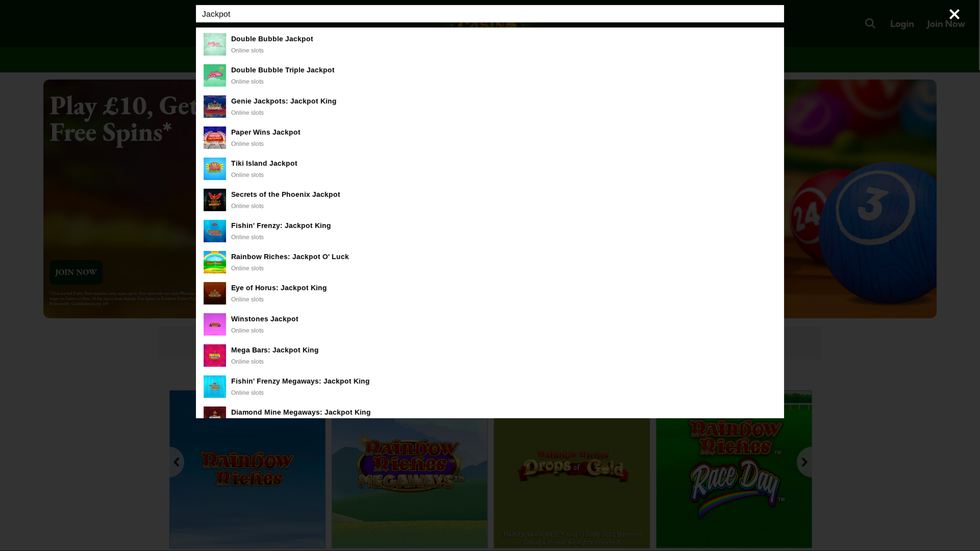Expand the carousel using the right chevron arrow
980x551 pixels.
coord(803,462)
